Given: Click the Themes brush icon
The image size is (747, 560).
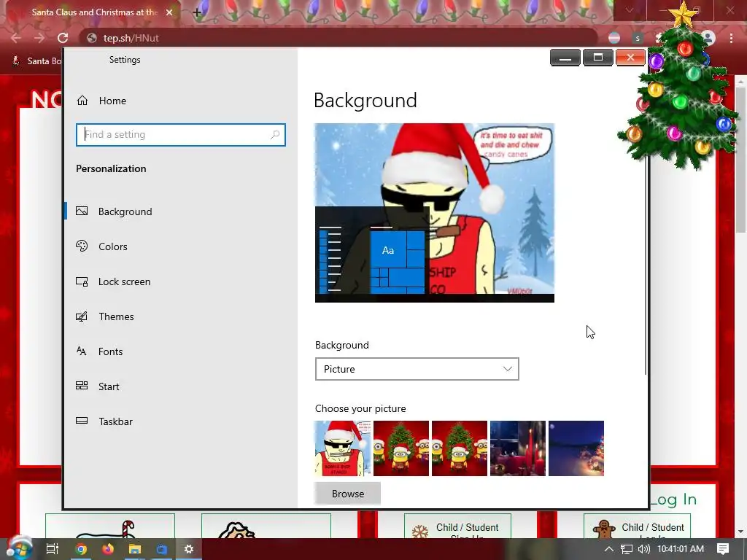Looking at the screenshot, I should click(x=82, y=316).
